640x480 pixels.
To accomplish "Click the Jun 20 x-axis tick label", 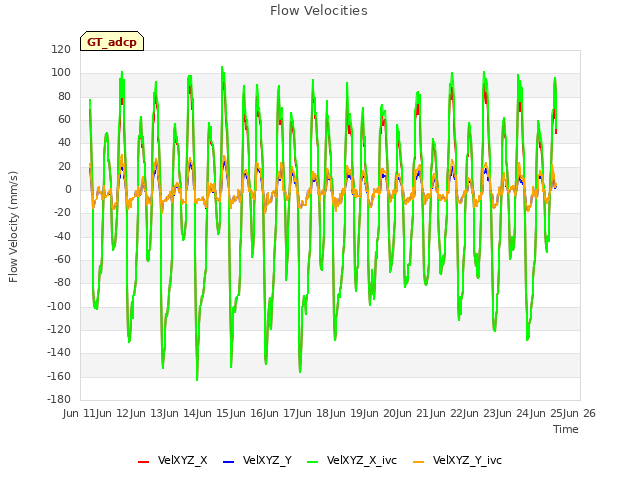I will pyautogui.click(x=380, y=413).
